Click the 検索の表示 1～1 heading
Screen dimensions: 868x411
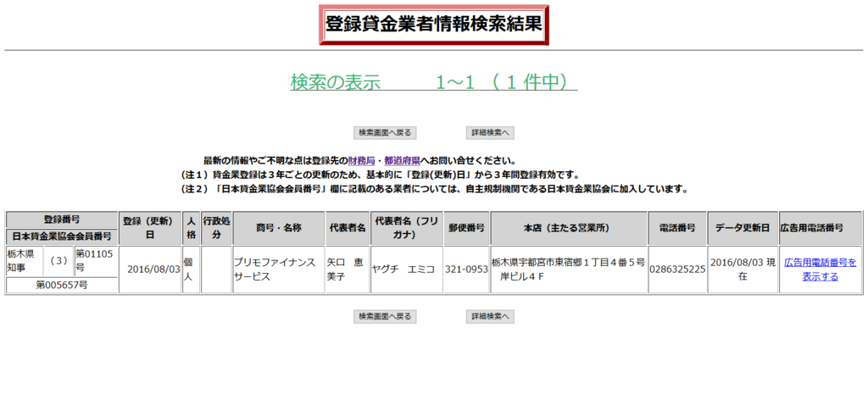click(x=433, y=82)
